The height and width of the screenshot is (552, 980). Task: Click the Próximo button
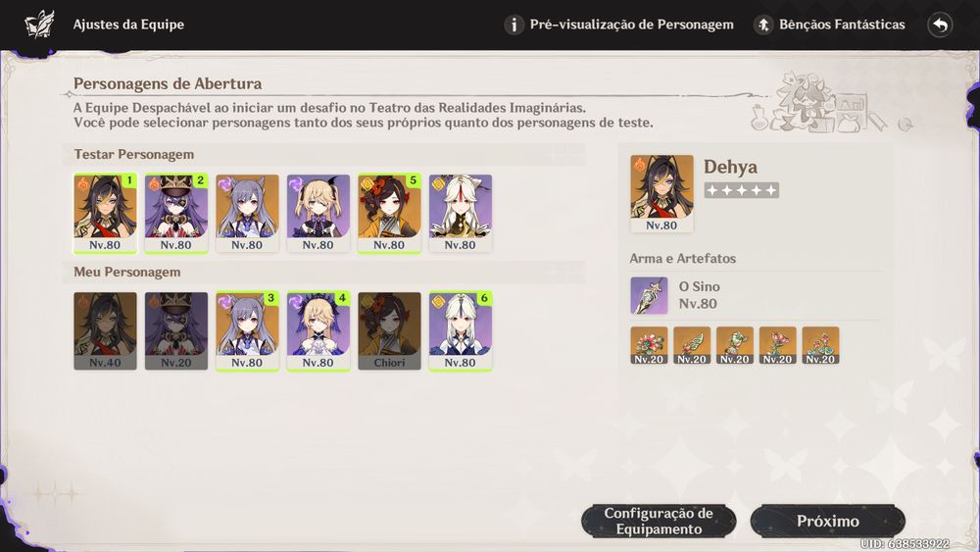(827, 521)
